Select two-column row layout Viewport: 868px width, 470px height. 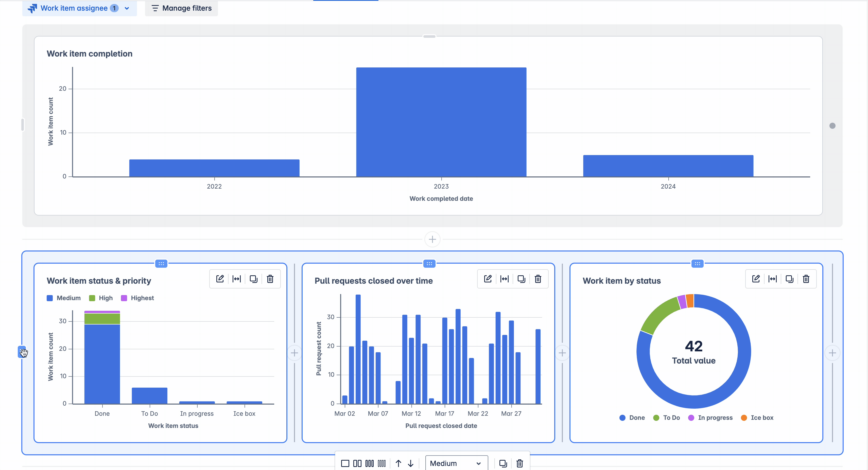coord(357,463)
